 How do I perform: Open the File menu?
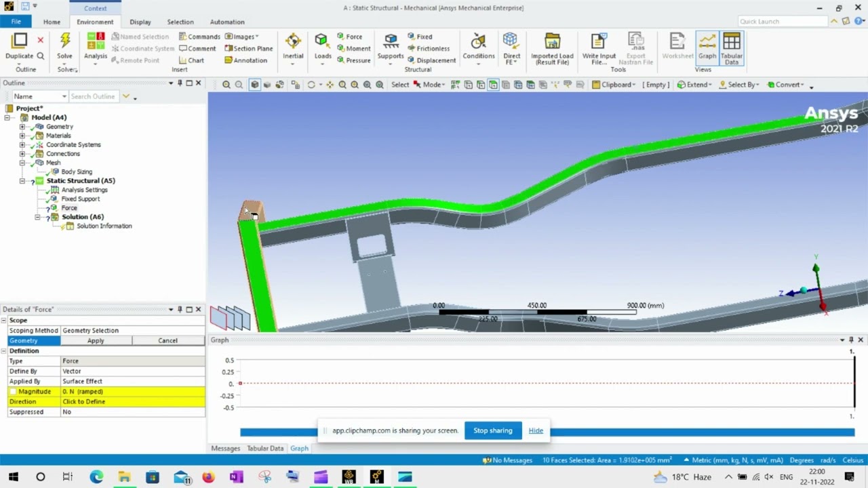click(x=16, y=22)
